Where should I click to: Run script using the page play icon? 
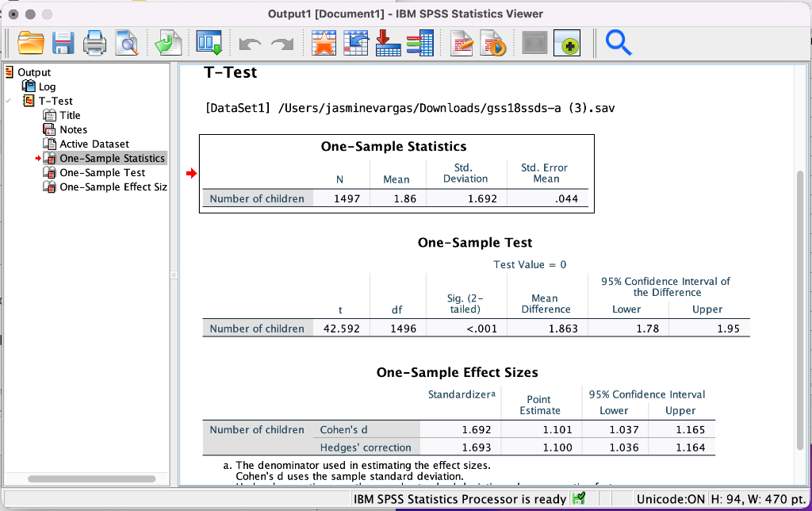tap(493, 43)
